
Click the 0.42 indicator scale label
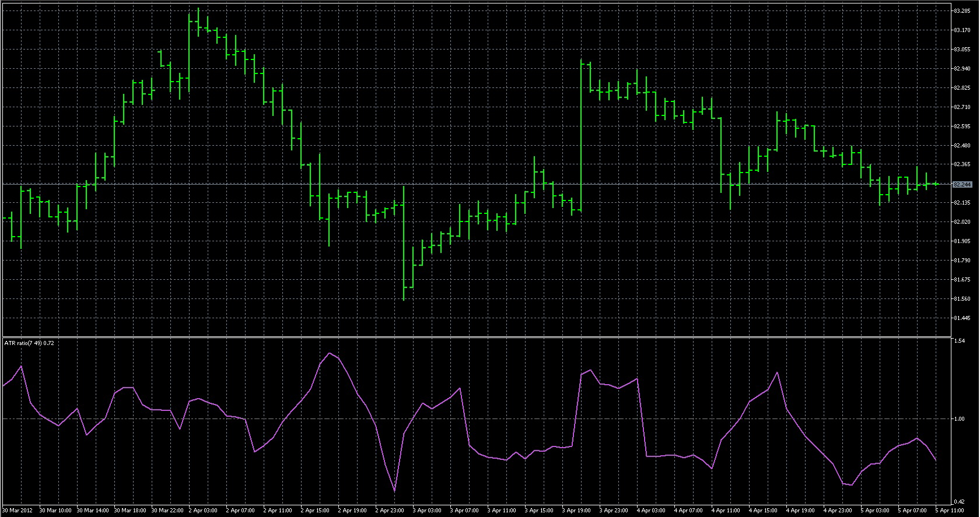[x=960, y=501]
